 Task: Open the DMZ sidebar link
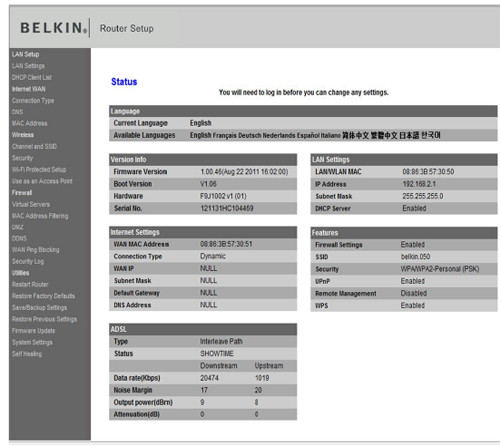[x=18, y=227]
